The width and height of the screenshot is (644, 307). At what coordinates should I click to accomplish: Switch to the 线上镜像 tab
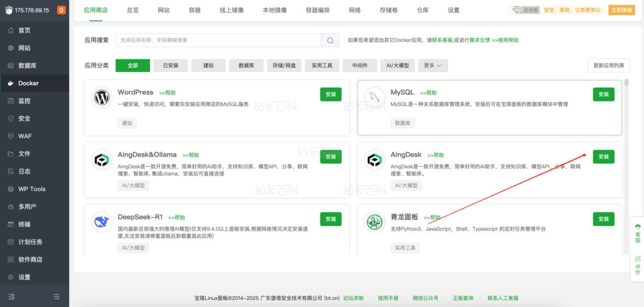[231, 10]
